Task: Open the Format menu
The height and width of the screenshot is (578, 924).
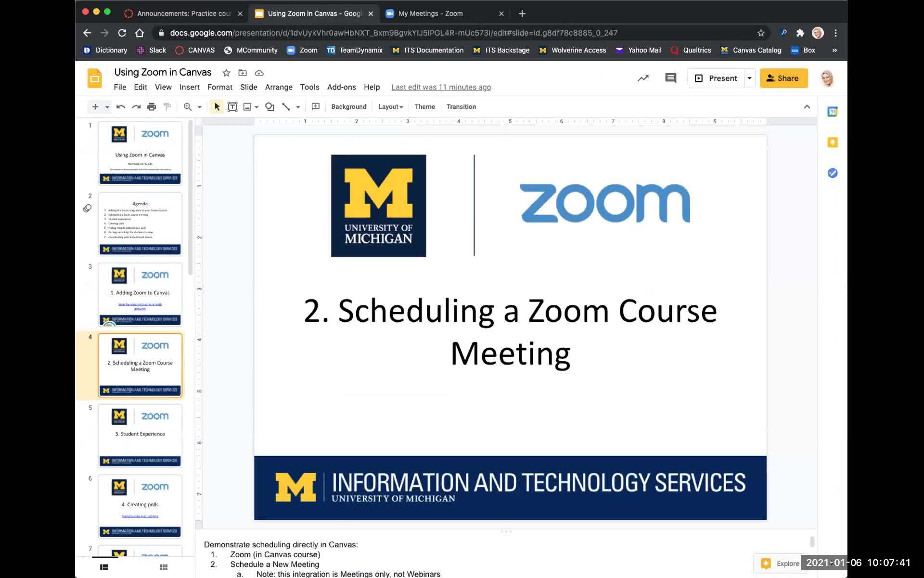Action: (x=220, y=87)
